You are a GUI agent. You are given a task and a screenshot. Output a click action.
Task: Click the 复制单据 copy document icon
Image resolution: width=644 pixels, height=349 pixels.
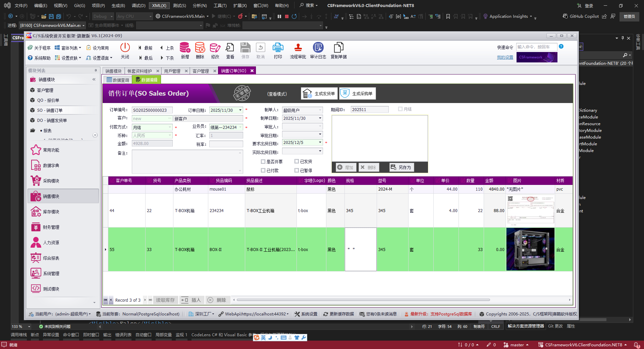(x=338, y=50)
